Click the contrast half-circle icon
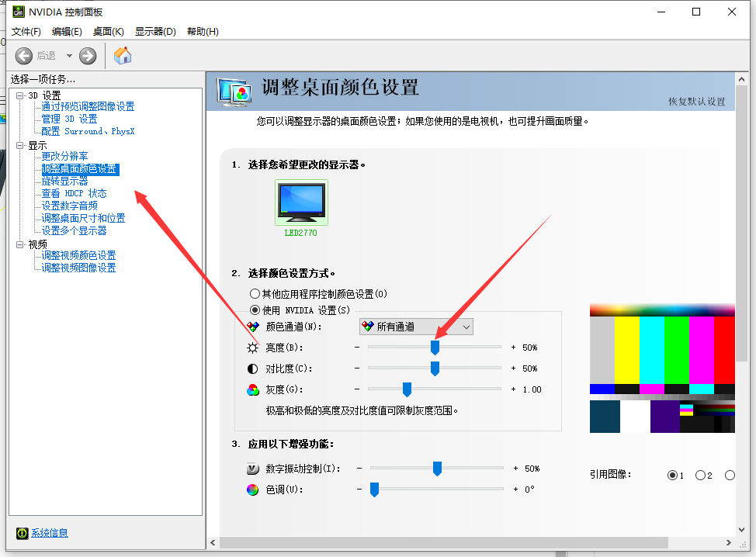This screenshot has width=756, height=557. point(252,368)
